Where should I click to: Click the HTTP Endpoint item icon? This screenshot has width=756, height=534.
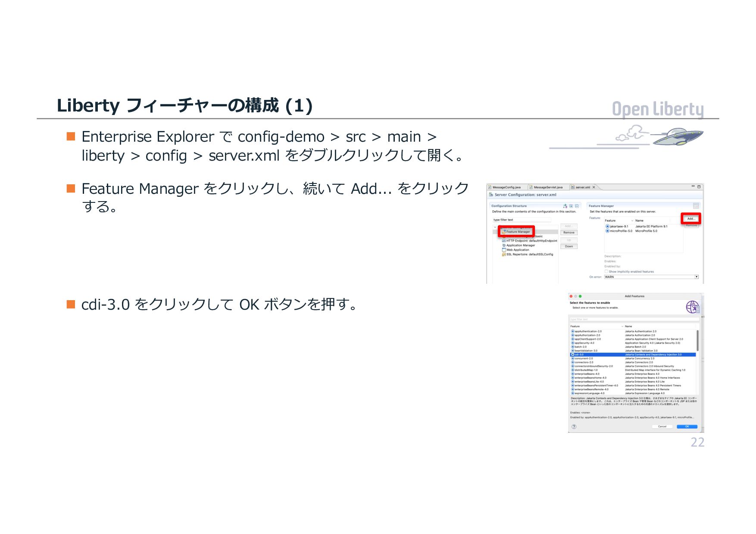pyautogui.click(x=504, y=241)
